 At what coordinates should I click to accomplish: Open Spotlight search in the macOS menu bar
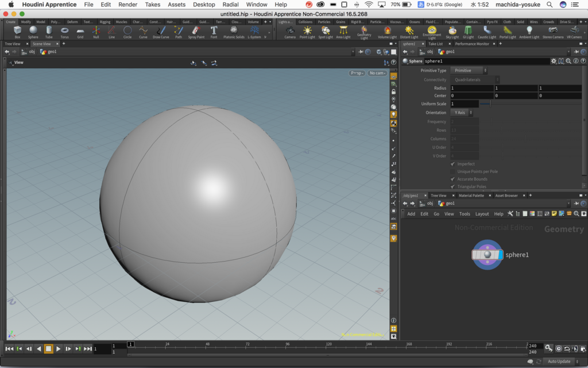pos(550,5)
